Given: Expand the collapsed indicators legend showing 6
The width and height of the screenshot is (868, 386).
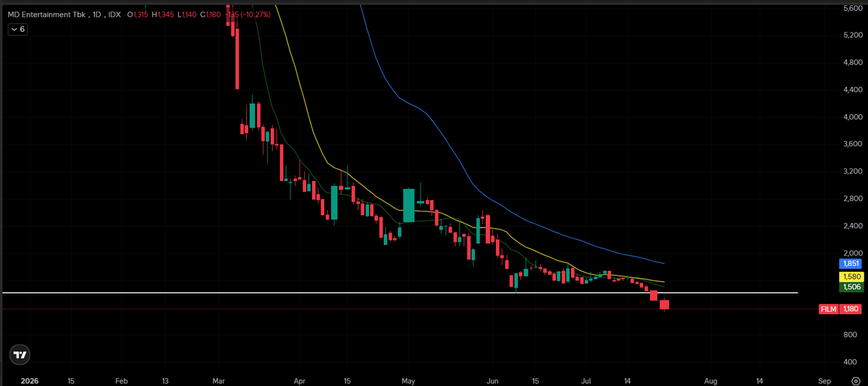Looking at the screenshot, I should 17,30.
